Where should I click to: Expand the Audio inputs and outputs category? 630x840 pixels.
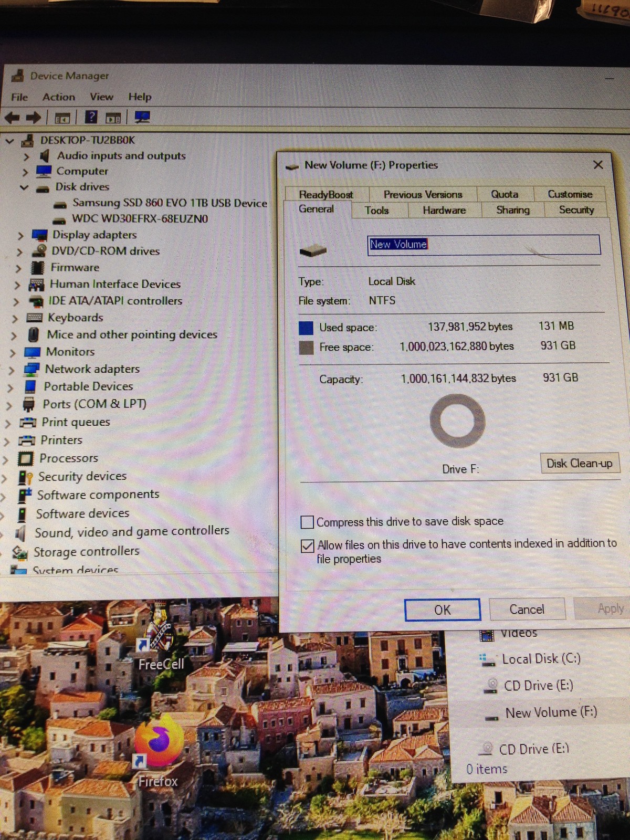click(26, 156)
